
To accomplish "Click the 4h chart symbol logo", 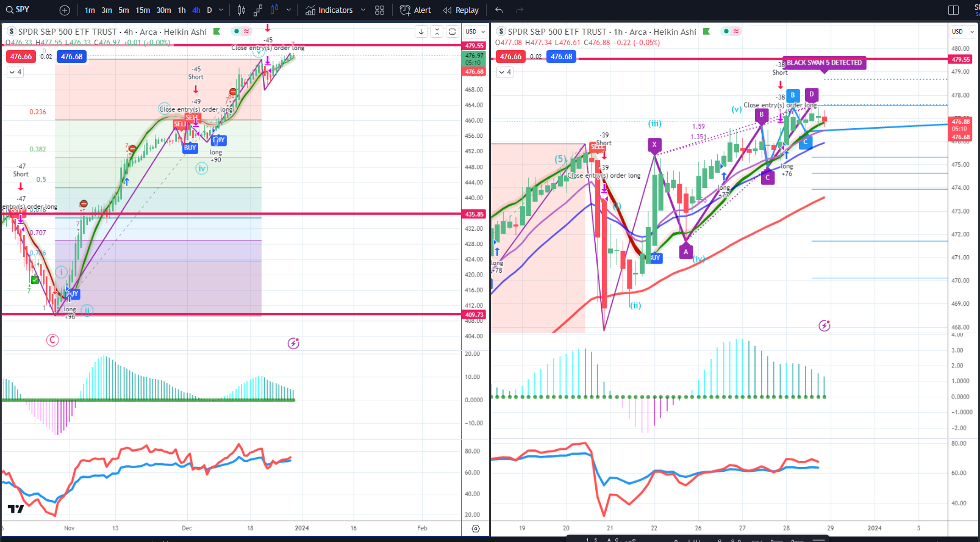I will click(11, 32).
